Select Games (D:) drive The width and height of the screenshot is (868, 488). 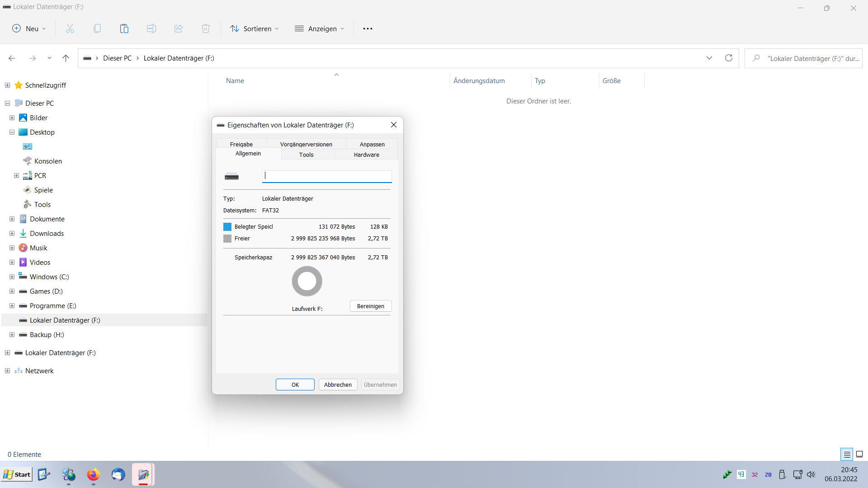pos(46,291)
